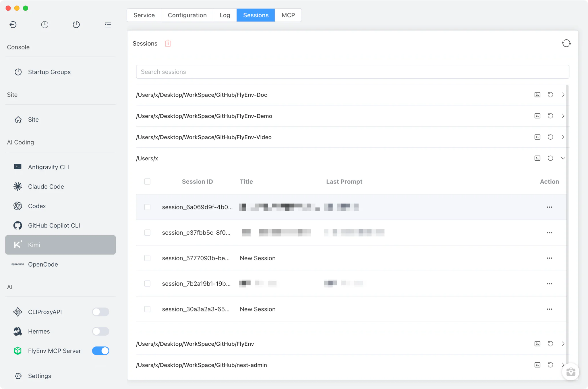The width and height of the screenshot is (588, 389).
Task: Open GitHub Copilot CLI in sidebar
Action: [x=60, y=226]
